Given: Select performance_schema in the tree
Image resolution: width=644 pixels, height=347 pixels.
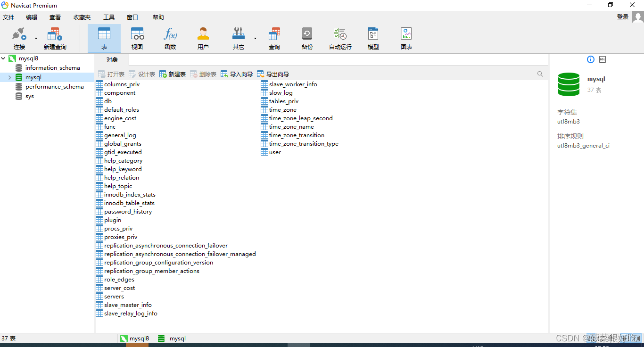Looking at the screenshot, I should tap(55, 87).
